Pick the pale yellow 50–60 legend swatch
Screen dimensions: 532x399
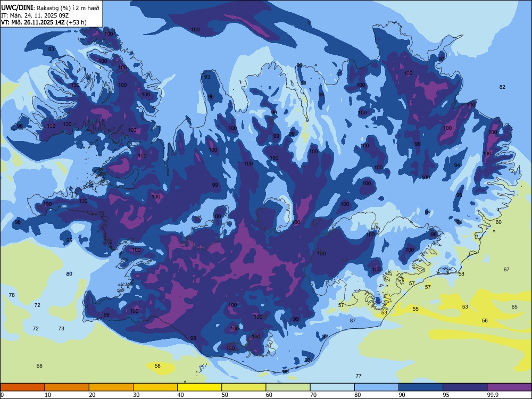point(244,387)
